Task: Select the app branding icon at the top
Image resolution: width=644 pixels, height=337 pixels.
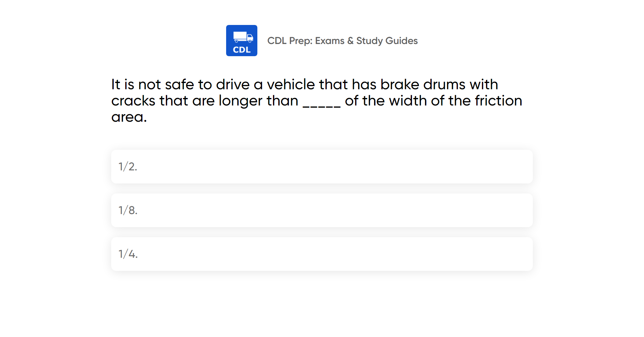Action: point(241,41)
